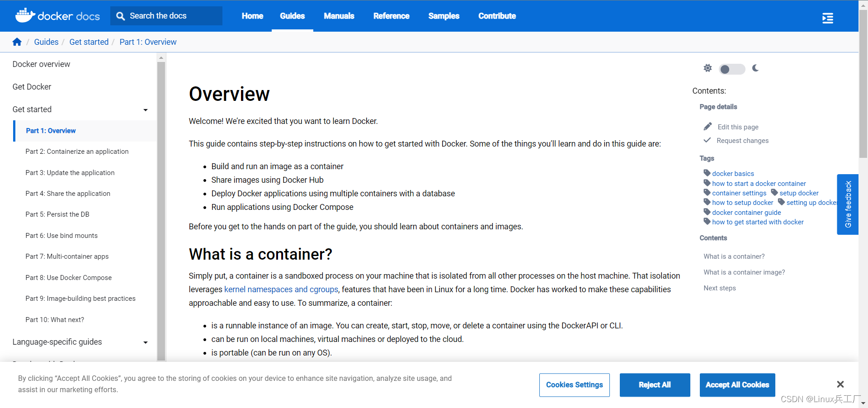This screenshot has height=408, width=868.
Task: Click the Request changes link
Action: (x=743, y=141)
